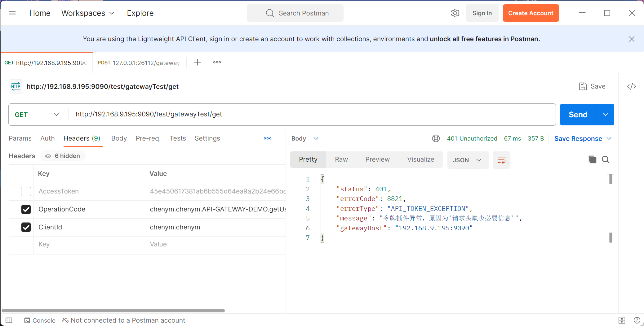Open new request tab with plus icon
The image size is (644, 326).
coord(198,63)
